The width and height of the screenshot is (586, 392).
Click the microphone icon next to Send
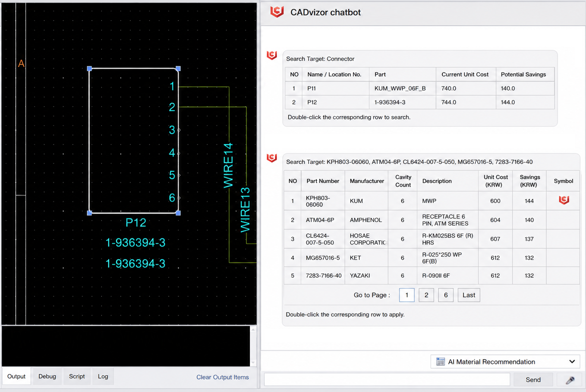(x=570, y=379)
